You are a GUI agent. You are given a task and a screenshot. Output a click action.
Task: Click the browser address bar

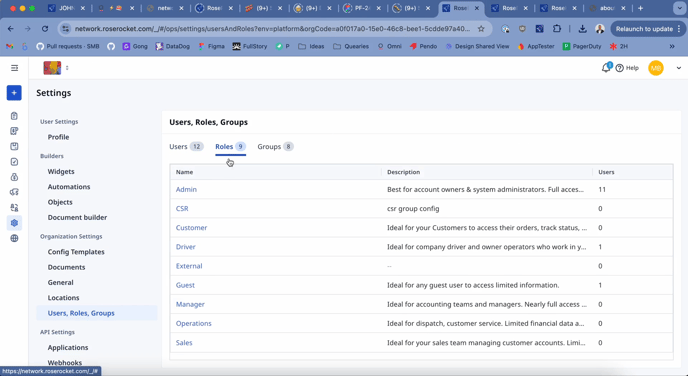[x=272, y=29]
